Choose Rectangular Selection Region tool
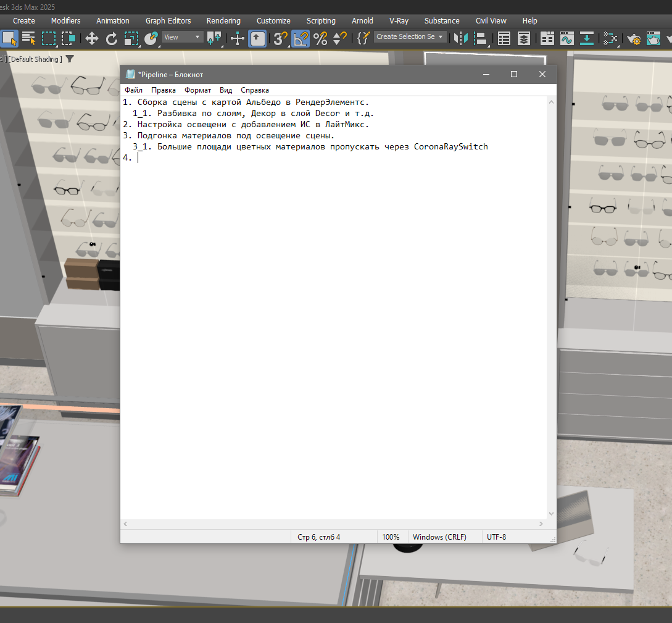The height and width of the screenshot is (623, 672). [x=49, y=38]
